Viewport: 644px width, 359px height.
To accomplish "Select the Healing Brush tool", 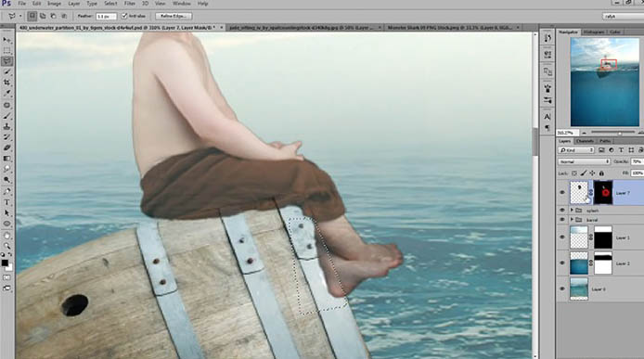I will [7, 105].
